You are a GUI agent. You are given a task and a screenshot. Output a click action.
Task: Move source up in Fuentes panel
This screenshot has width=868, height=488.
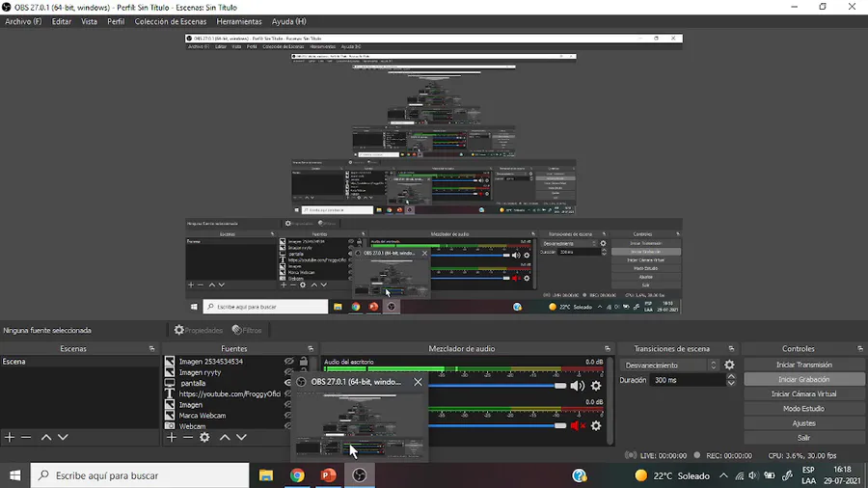[225, 437]
